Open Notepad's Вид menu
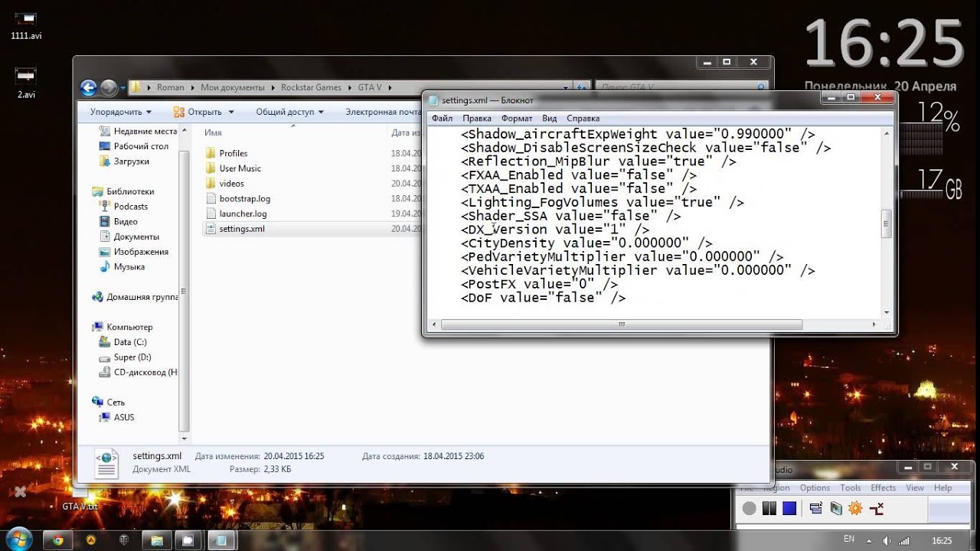 (x=549, y=119)
